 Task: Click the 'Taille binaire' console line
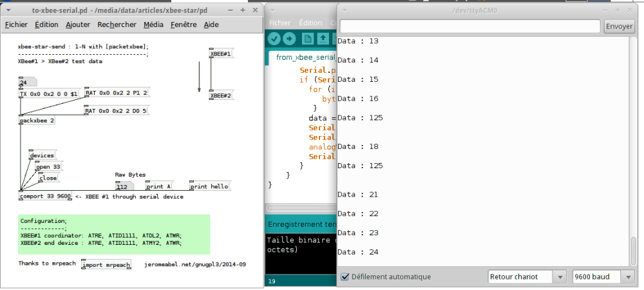pyautogui.click(x=301, y=240)
